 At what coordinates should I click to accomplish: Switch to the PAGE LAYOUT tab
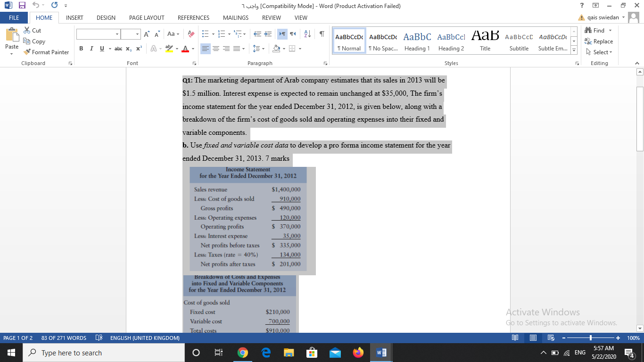click(x=147, y=17)
